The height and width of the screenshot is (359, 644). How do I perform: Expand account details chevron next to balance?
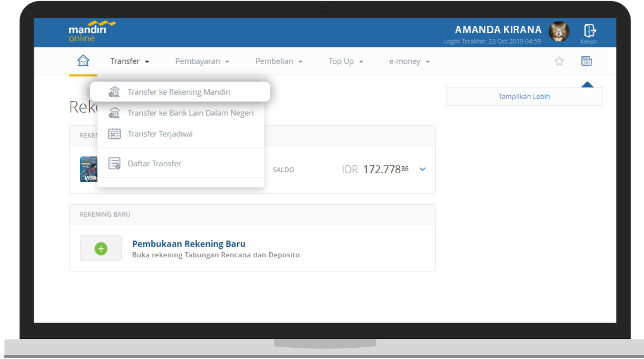(423, 169)
